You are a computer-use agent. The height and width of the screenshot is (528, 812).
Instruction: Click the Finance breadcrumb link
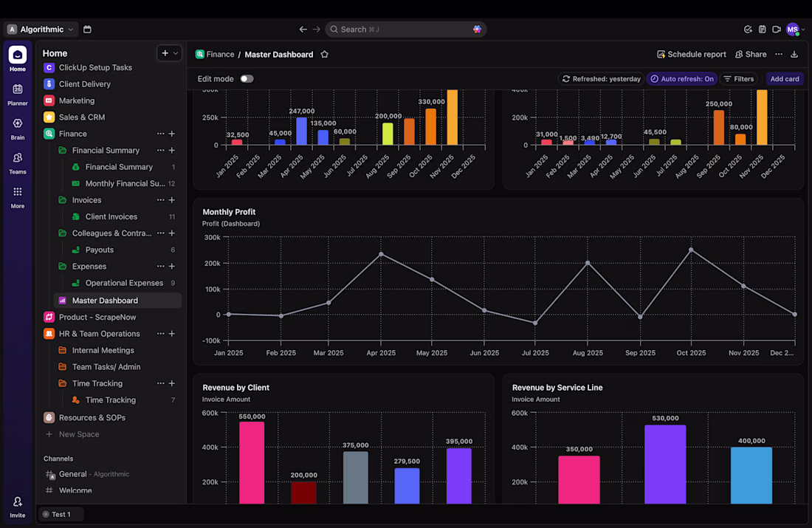[215, 55]
